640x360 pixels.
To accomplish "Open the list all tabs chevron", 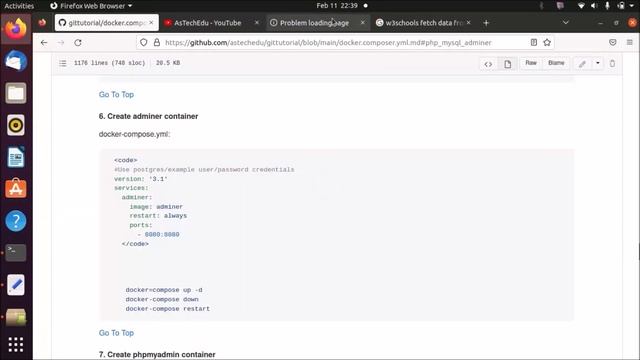I will [565, 23].
